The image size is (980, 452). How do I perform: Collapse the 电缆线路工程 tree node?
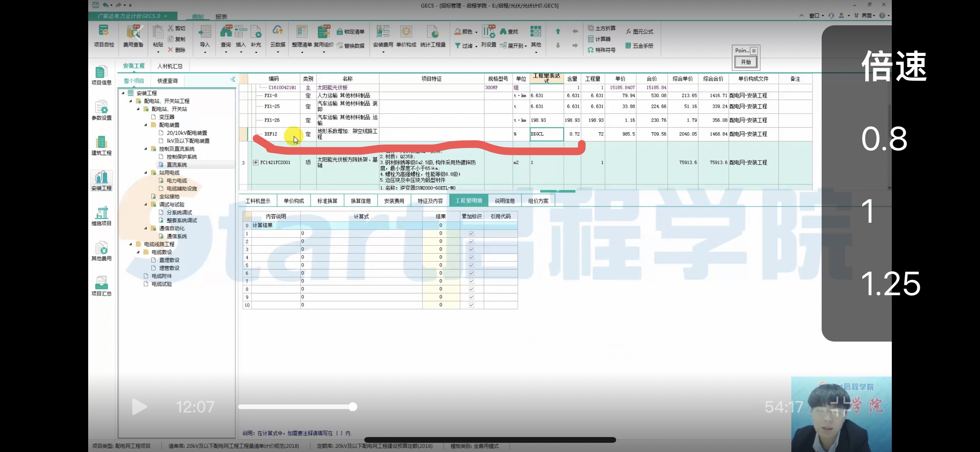[130, 244]
